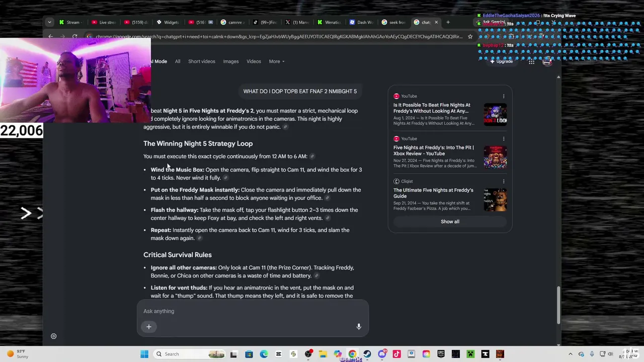The image size is (644, 362).
Task: Bookmark this page with the star icon
Action: (x=470, y=36)
